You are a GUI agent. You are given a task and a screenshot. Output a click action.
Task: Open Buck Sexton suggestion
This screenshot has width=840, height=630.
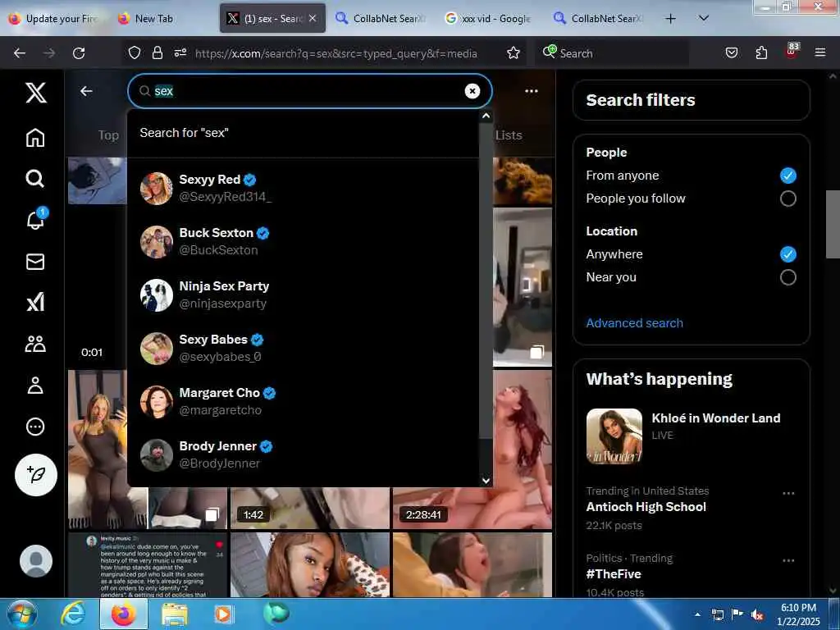[x=304, y=242]
